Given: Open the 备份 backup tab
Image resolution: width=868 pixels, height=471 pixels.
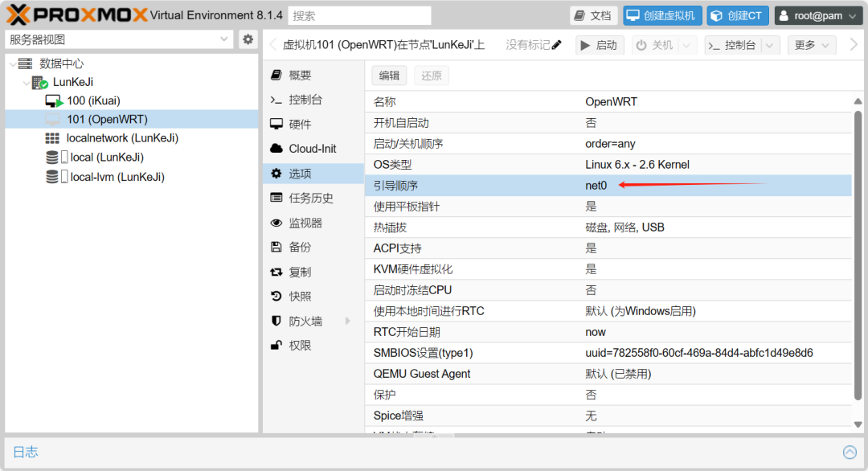Looking at the screenshot, I should coord(313,248).
